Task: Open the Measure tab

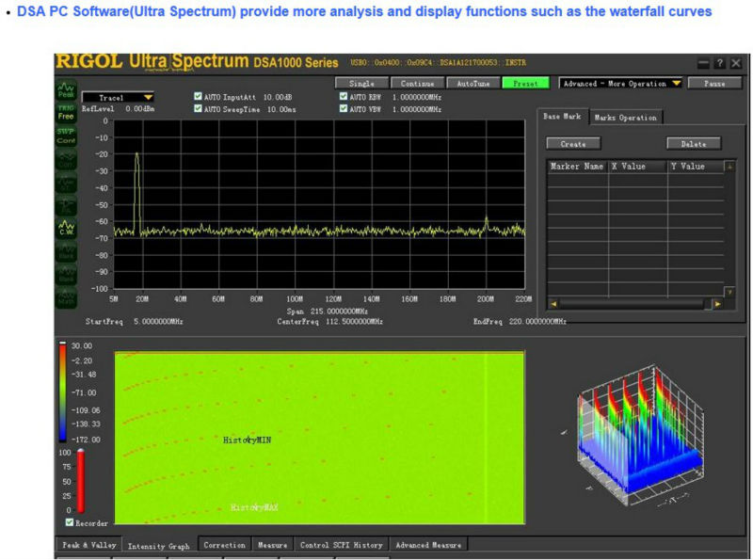Action: click(x=272, y=545)
